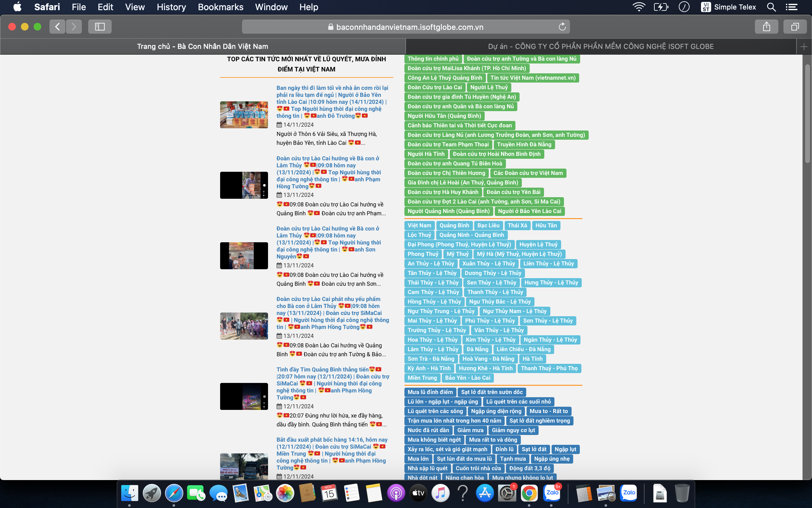Open article 'Tình đầy Tim Quảng Bình thẳng tiến'
This screenshot has width=812, height=508.
[x=333, y=383]
